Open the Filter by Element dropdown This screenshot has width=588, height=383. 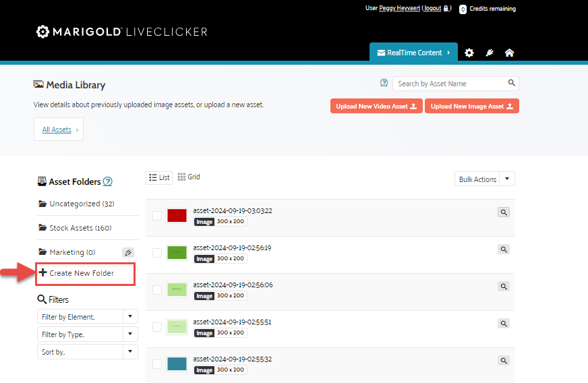point(87,316)
